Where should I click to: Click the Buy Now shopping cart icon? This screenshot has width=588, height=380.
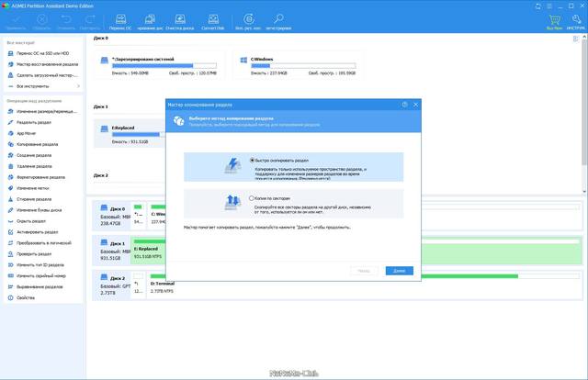click(x=554, y=22)
